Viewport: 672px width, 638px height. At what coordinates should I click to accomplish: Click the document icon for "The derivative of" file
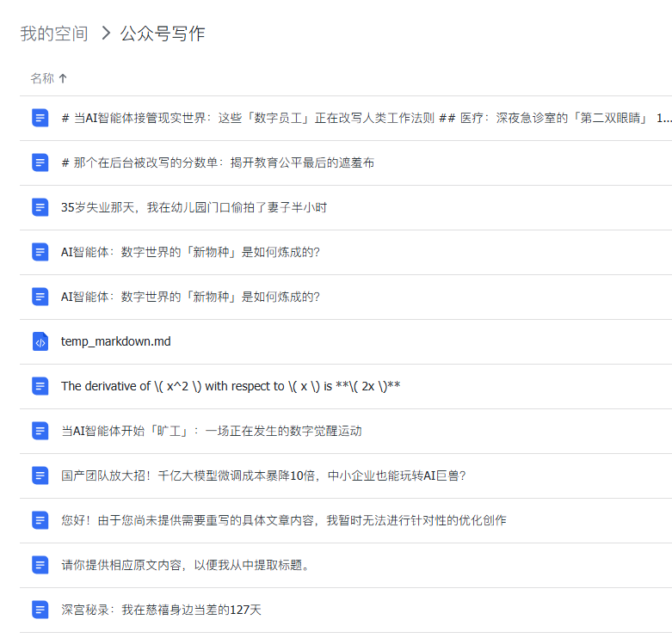[x=40, y=386]
